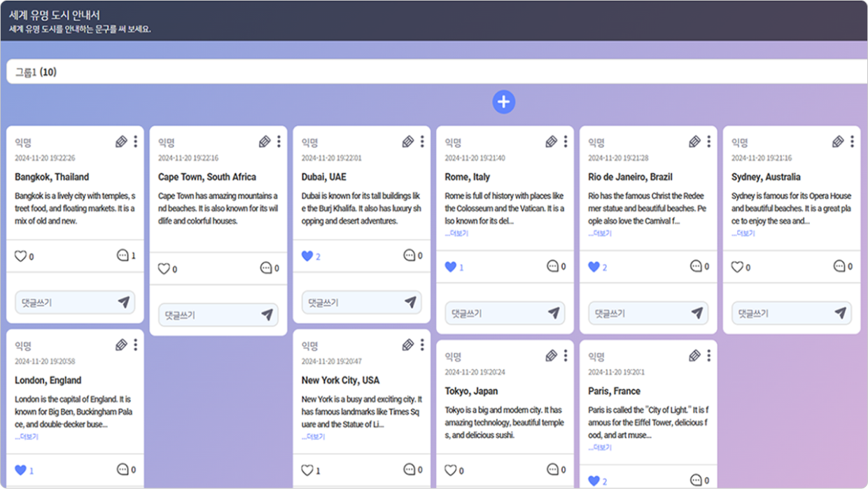Click the 댓글쓰기 field on Rio de Janeiro card

[x=648, y=313]
